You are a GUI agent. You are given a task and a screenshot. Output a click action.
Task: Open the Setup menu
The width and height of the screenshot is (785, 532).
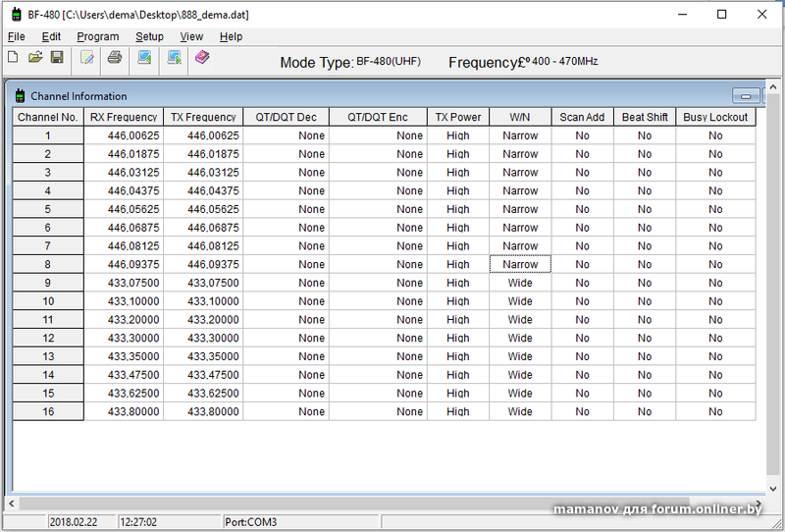149,36
